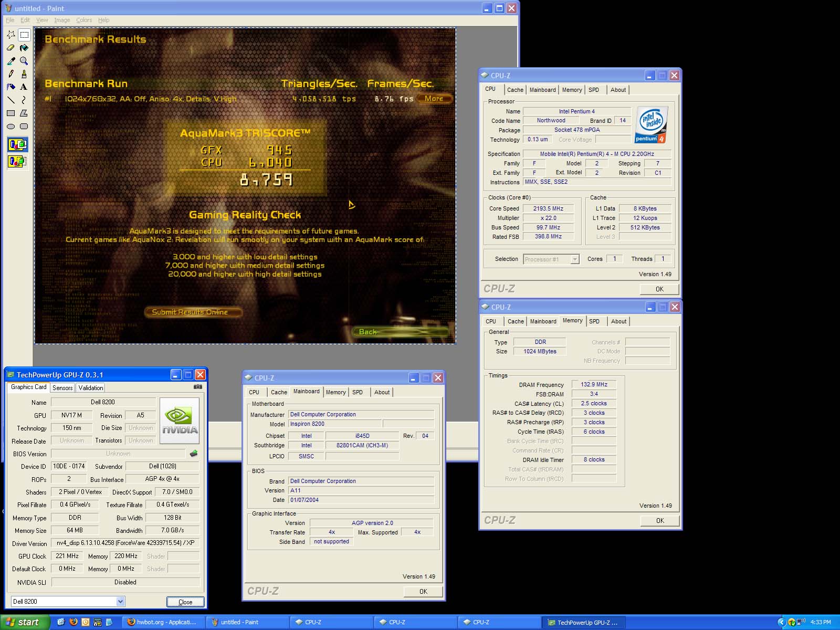The image size is (840, 630).
Task: Click the NVIDIA logo in GPU-Z
Action: (x=180, y=421)
